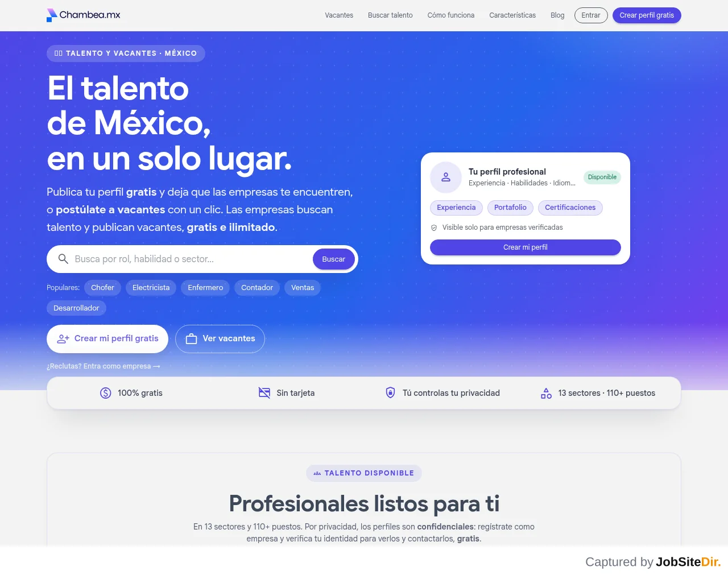This screenshot has width=728, height=579.
Task: Select the Contador popular tag
Action: [x=257, y=288]
